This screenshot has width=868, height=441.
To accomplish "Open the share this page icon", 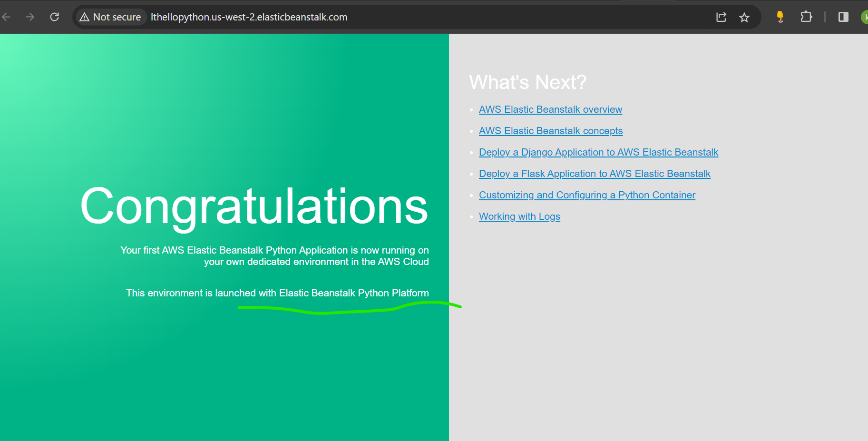I will [721, 17].
